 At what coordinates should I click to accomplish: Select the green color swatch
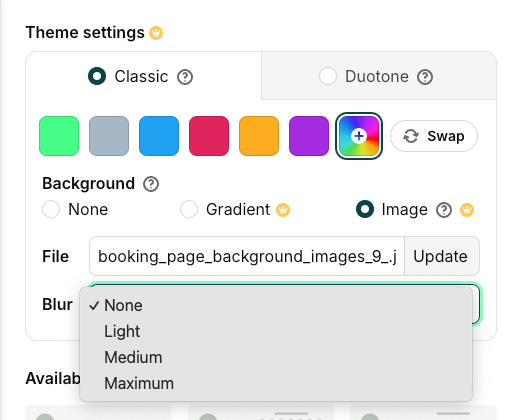coord(59,136)
